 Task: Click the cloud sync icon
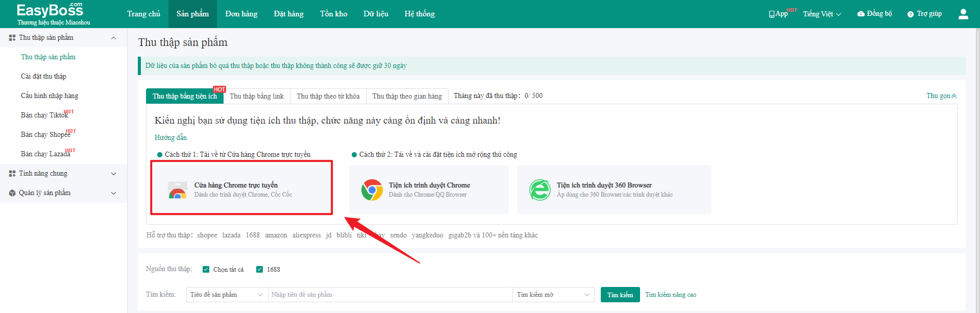861,14
